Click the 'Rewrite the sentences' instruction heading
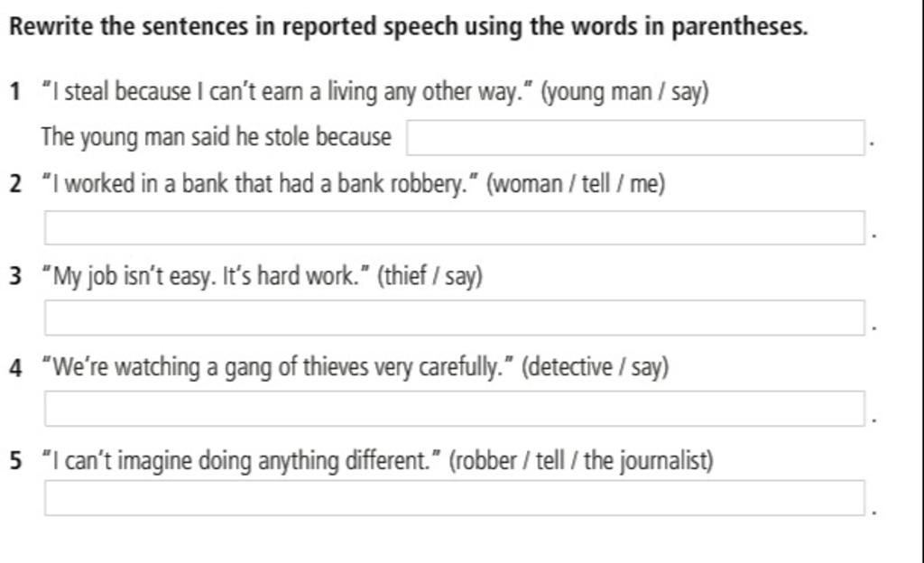This screenshot has height=563, width=924. click(409, 26)
